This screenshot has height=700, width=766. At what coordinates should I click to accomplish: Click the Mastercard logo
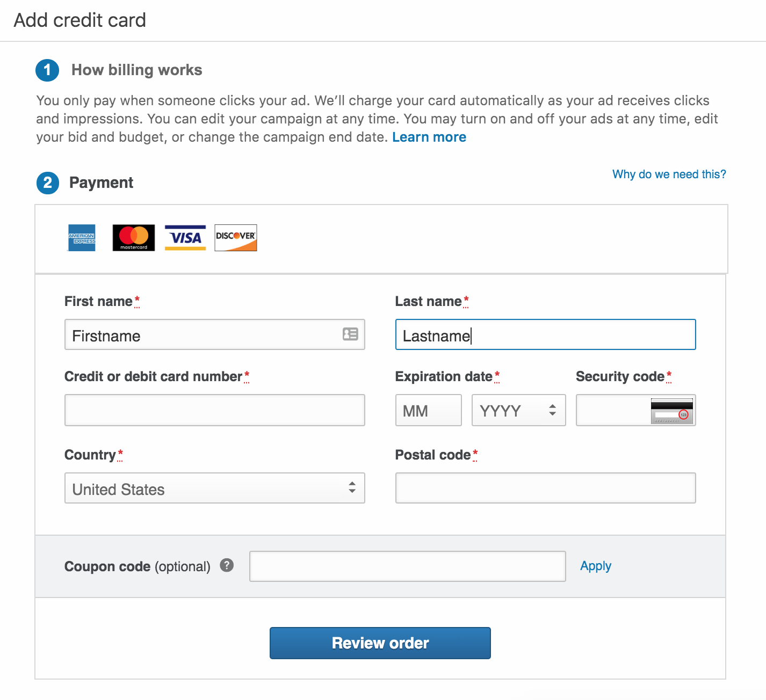click(134, 238)
